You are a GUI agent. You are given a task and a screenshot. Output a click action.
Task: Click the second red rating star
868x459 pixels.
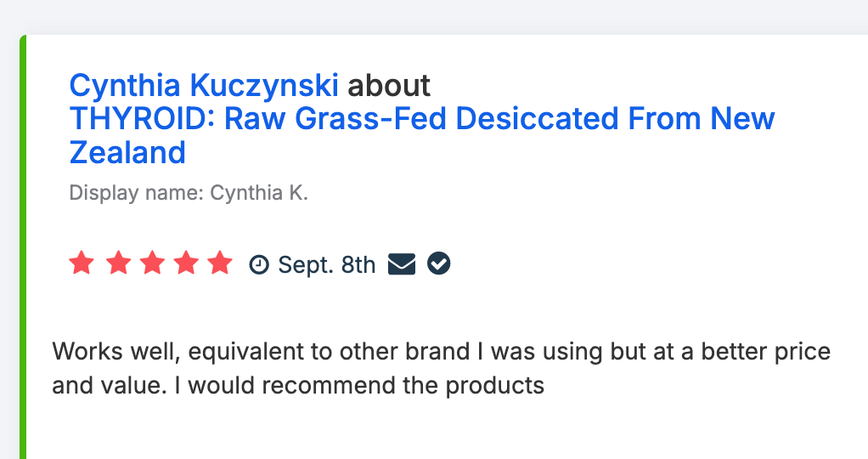point(116,263)
